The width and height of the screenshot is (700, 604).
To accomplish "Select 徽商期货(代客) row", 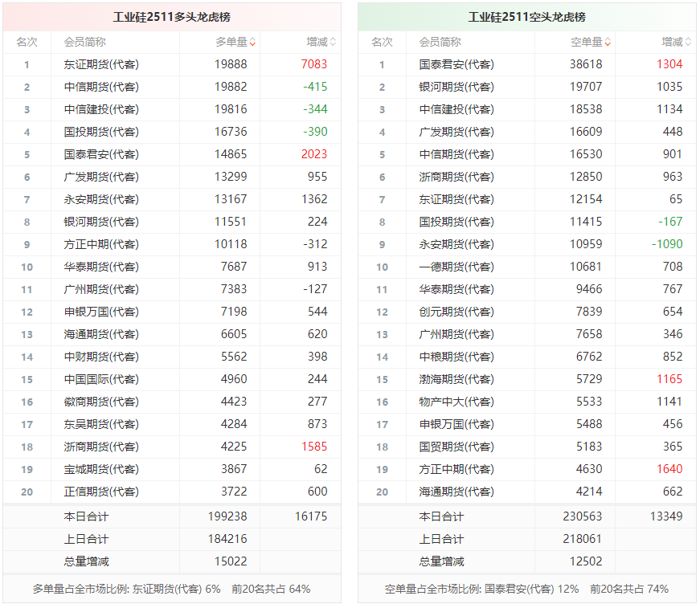I will [172, 402].
